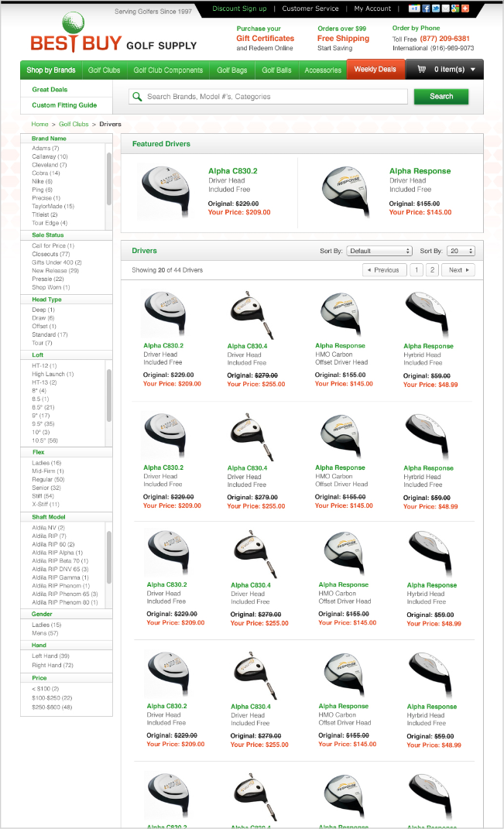This screenshot has height=829, width=504.
Task: Filter by head type Offset (1)
Action: pos(44,326)
